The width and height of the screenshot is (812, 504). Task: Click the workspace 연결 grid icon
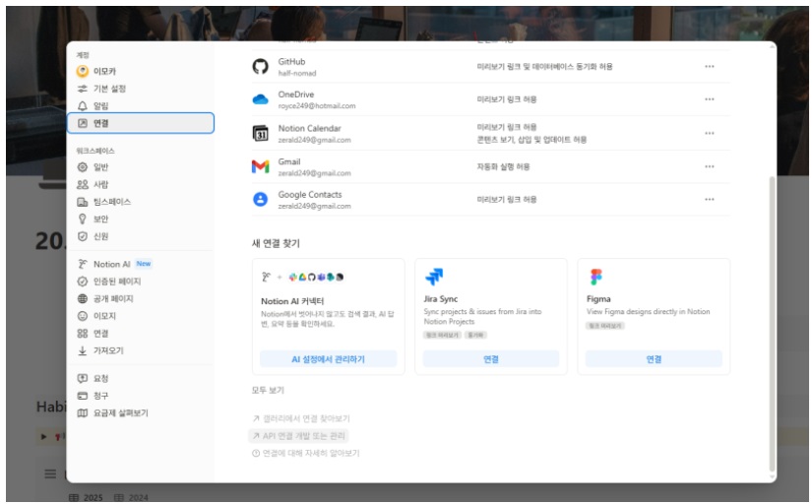[83, 333]
